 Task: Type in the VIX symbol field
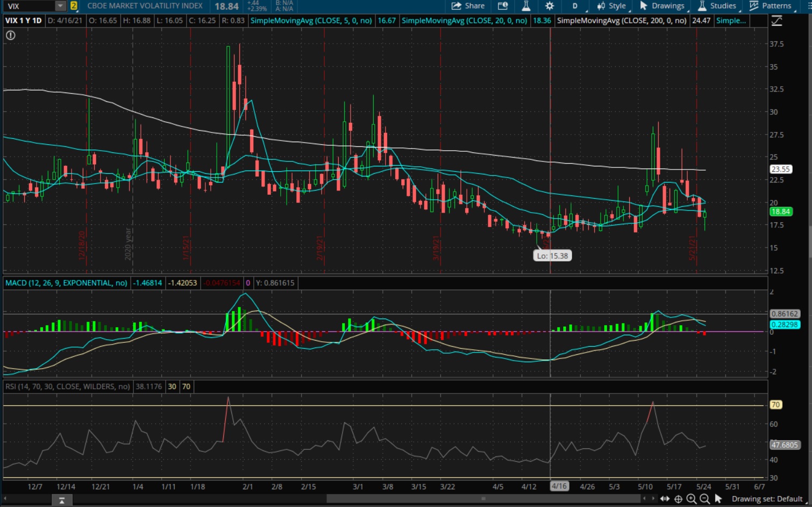[30, 6]
